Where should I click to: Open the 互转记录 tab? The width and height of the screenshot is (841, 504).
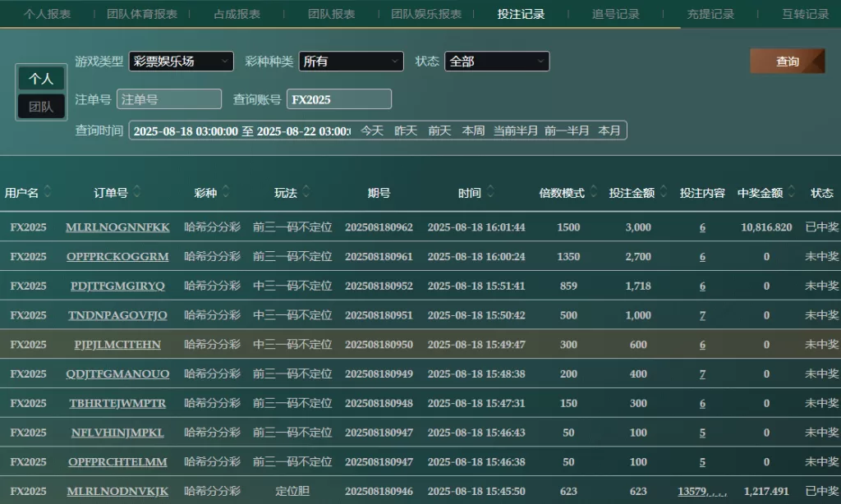point(805,14)
